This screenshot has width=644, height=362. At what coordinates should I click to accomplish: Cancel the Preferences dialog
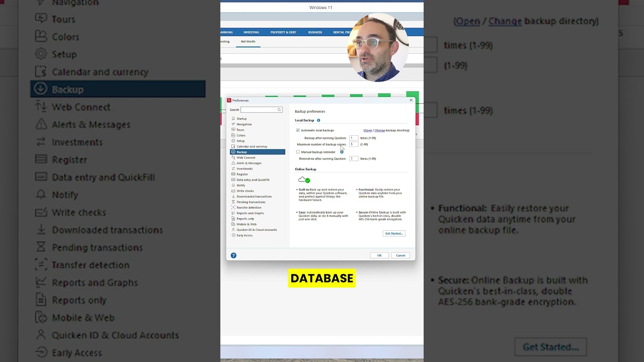click(400, 255)
